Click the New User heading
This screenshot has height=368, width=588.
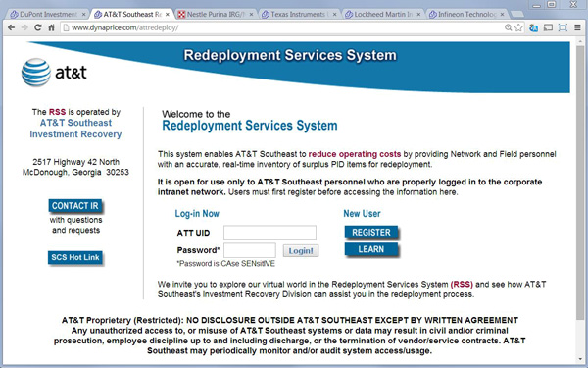(x=362, y=214)
